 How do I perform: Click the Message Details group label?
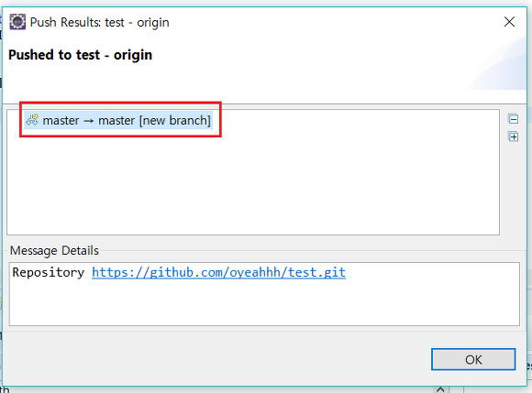click(x=54, y=250)
